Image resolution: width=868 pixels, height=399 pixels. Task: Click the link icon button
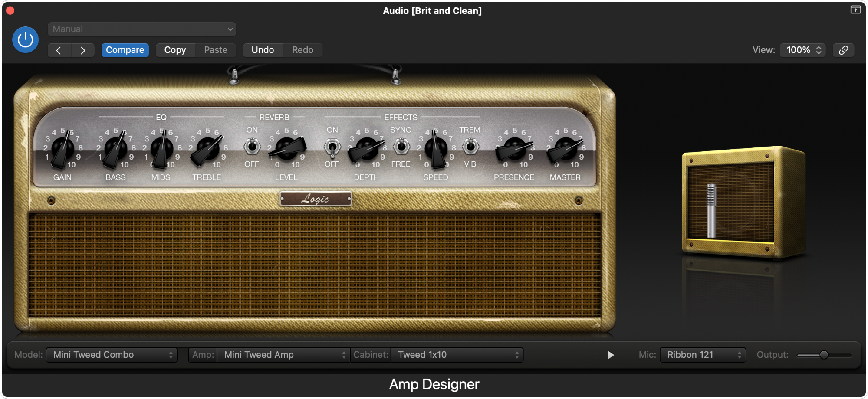pyautogui.click(x=843, y=50)
